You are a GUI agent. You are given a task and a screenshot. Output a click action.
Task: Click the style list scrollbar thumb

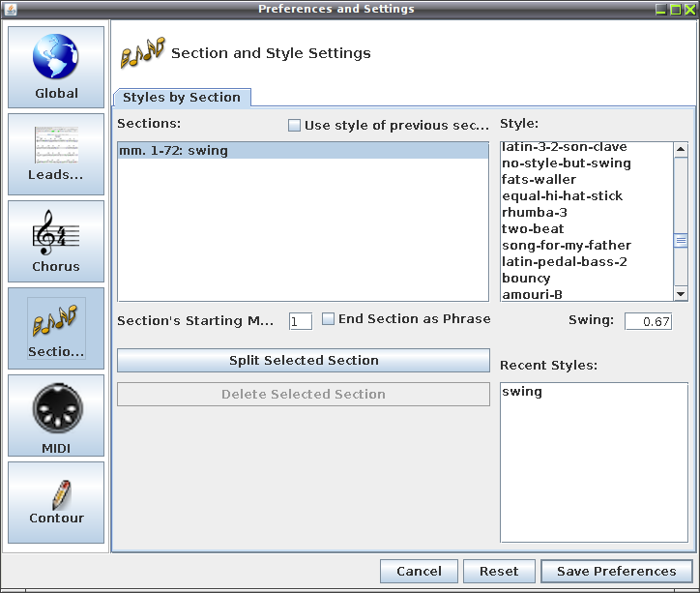pos(681,241)
